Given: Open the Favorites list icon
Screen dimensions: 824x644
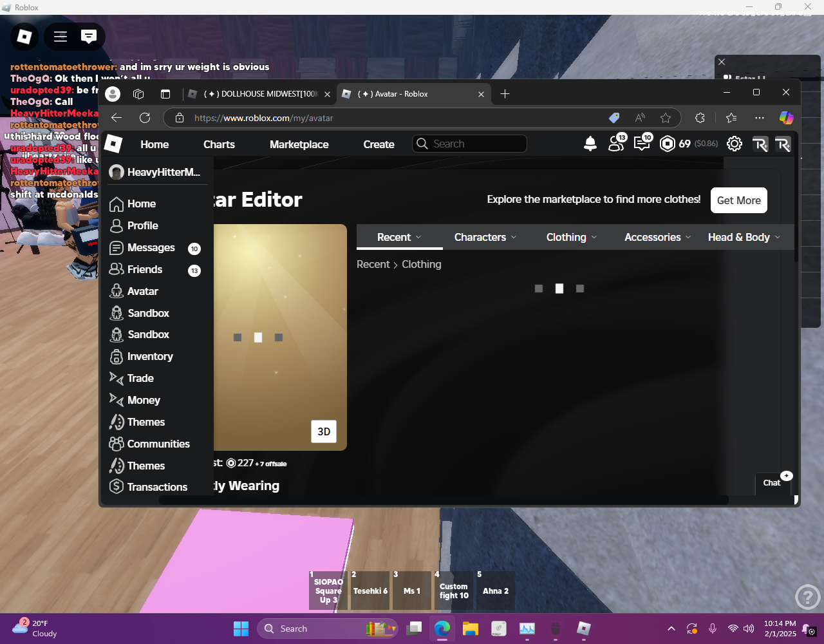Looking at the screenshot, I should 731,118.
